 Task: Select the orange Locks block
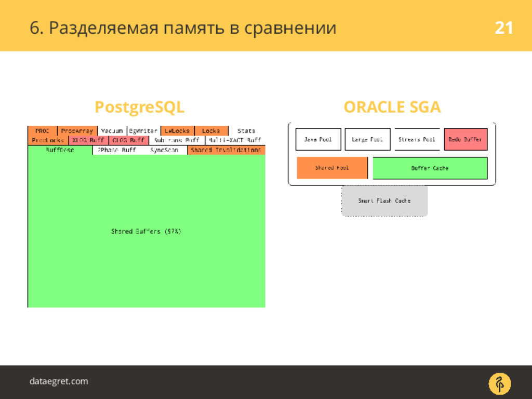click(x=211, y=130)
